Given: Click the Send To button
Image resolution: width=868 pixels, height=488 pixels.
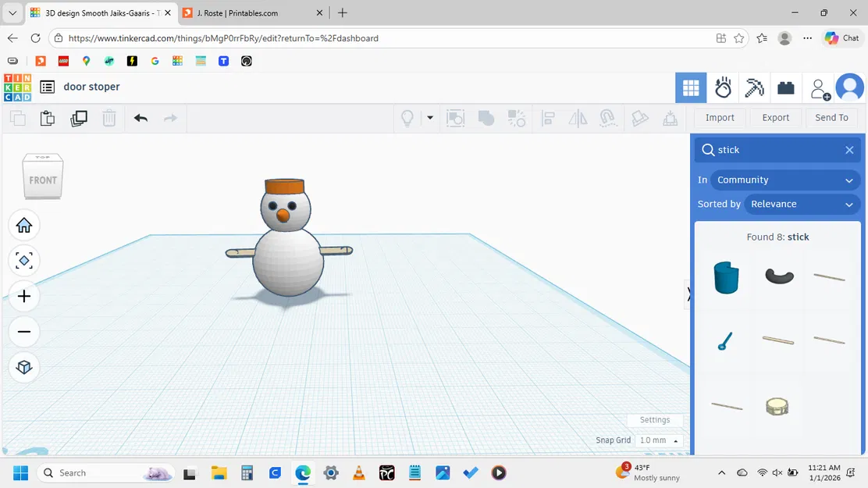Looking at the screenshot, I should (x=831, y=117).
